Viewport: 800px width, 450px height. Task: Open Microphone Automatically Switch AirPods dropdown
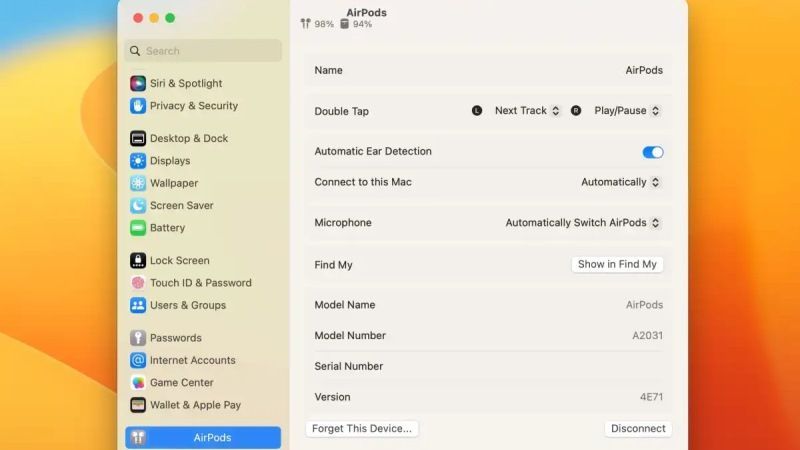583,223
